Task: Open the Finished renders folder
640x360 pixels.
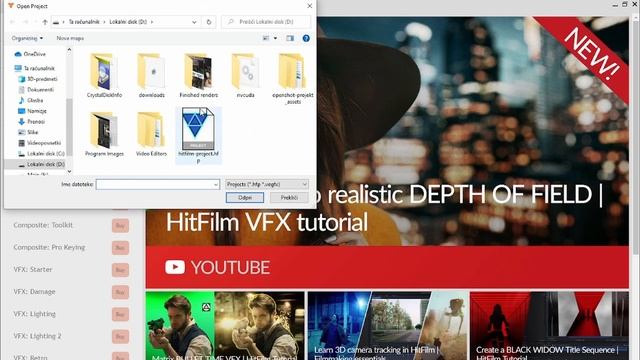Action: pos(198,76)
